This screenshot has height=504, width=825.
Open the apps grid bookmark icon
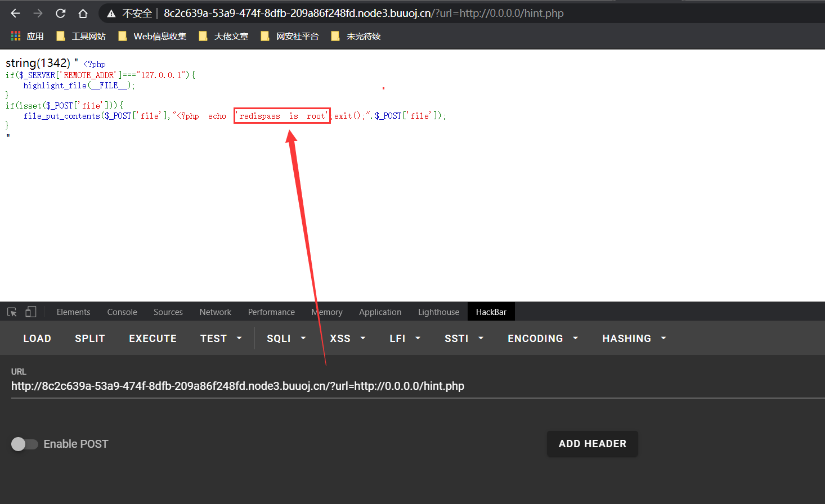point(16,36)
